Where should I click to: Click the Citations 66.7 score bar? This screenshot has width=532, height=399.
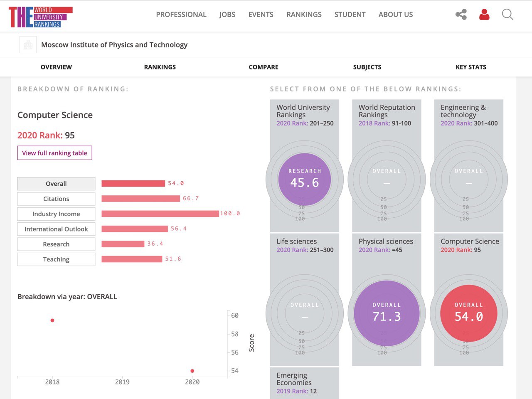pos(140,199)
